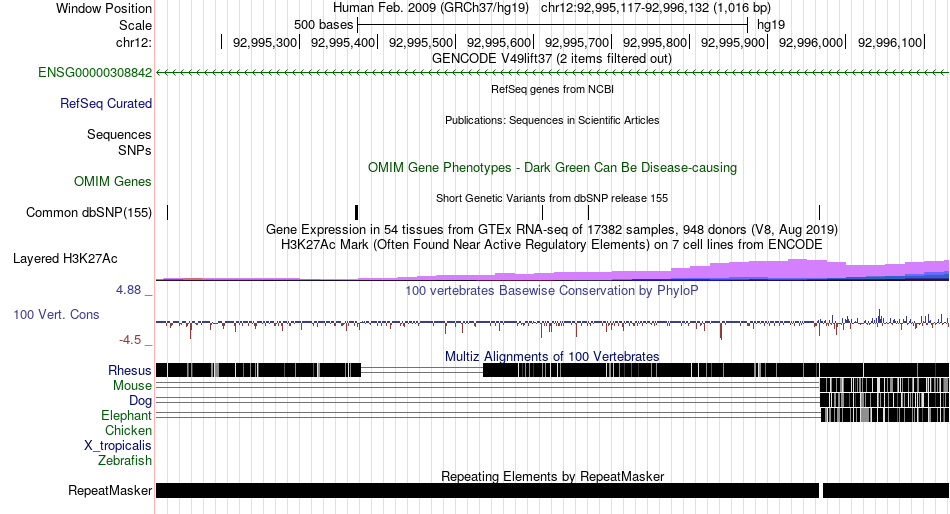Click 100 vertebrates Basewise Conservation by PhyloP
Viewport: 950px width, 514px height.
click(x=552, y=290)
